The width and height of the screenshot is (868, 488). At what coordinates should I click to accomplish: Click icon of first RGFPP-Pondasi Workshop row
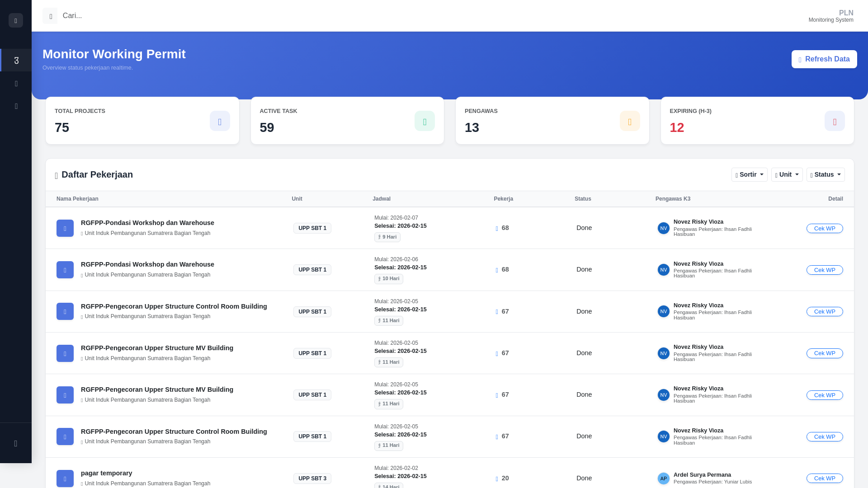65,228
